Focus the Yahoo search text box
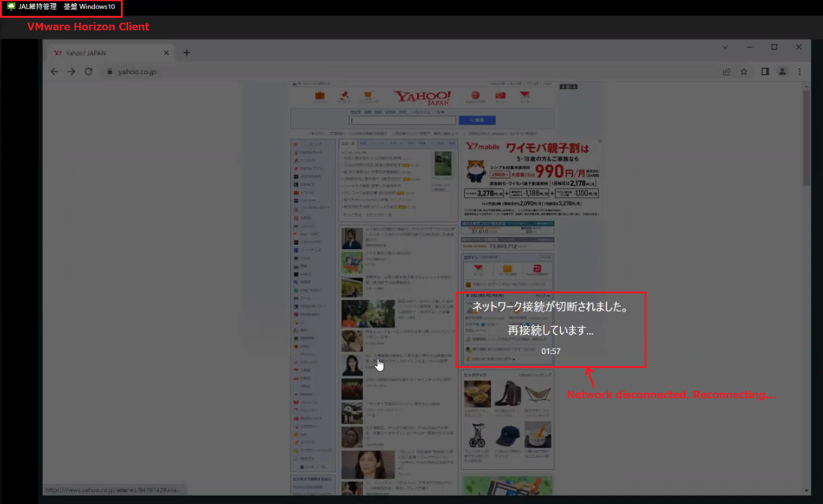This screenshot has height=504, width=823. pos(403,120)
